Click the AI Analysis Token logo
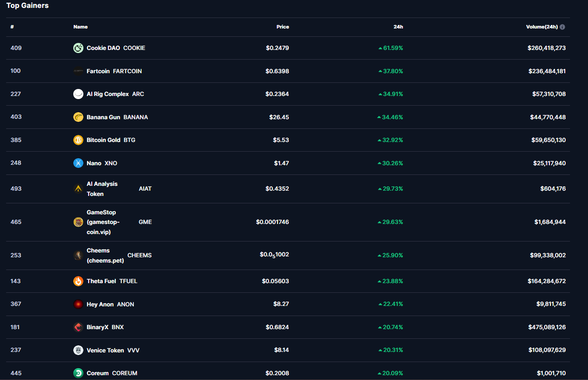The height and width of the screenshot is (380, 588). pos(78,189)
